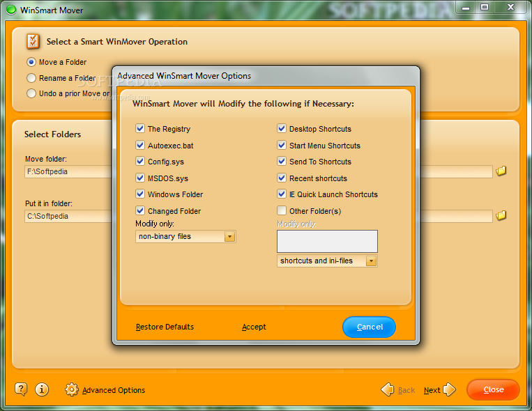Select the Undo a prior Move radio button
Screen dimensions: 532x411
click(31, 93)
